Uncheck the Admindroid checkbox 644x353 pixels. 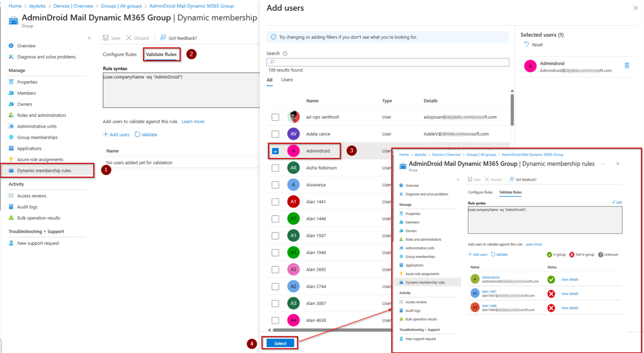275,151
